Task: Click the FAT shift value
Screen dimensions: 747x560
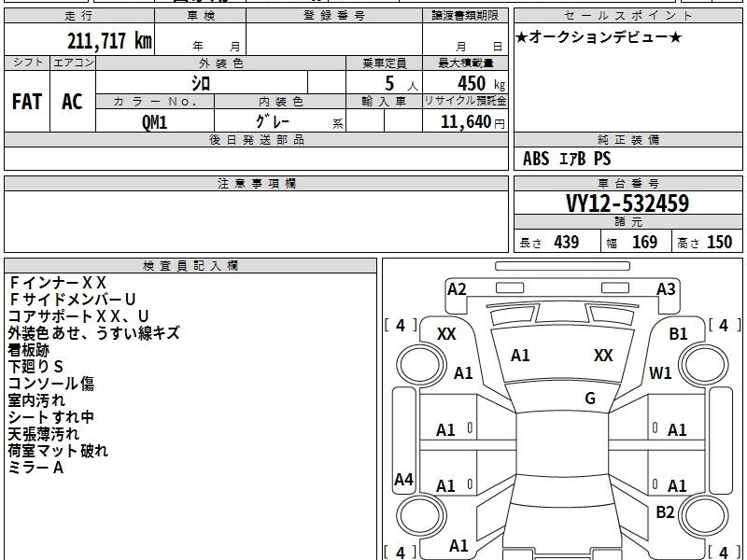Action: 27,102
